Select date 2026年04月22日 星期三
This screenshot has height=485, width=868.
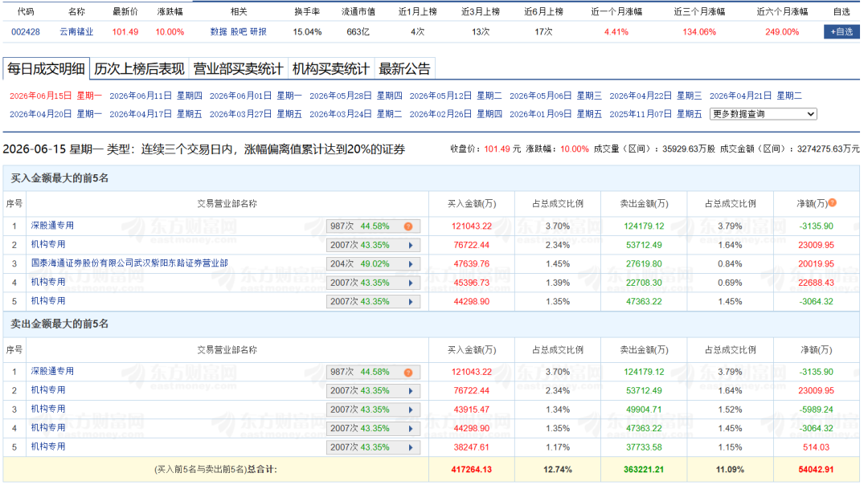(656, 96)
